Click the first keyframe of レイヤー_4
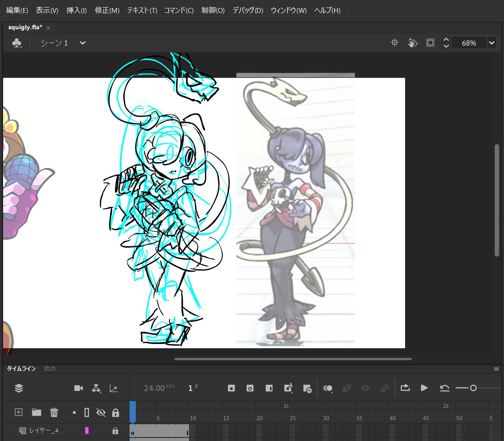 (132, 431)
